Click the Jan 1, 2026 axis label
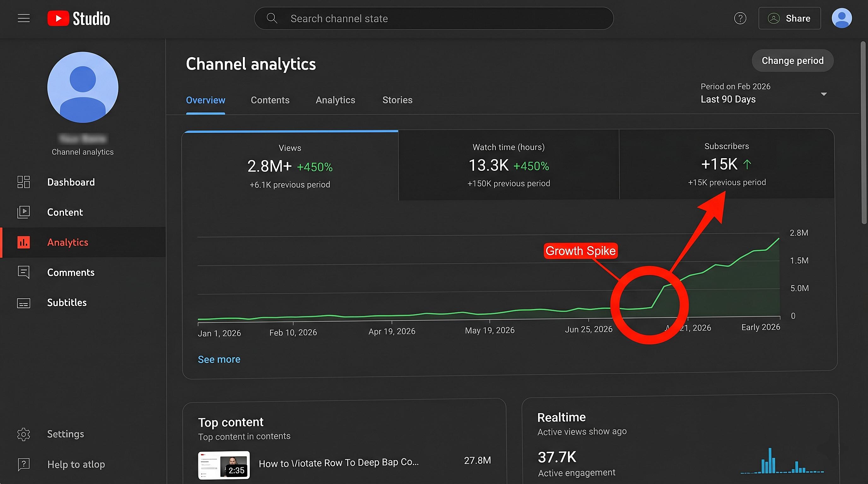Viewport: 868px width, 484px height. coord(219,333)
